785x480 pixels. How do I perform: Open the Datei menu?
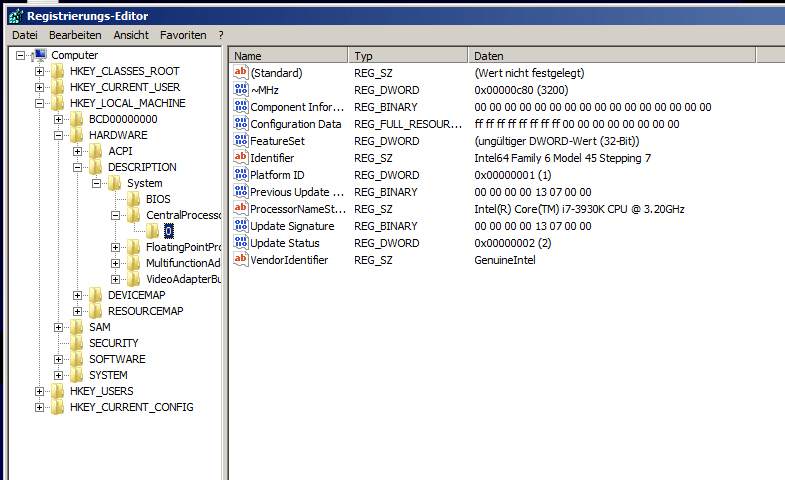click(x=25, y=35)
